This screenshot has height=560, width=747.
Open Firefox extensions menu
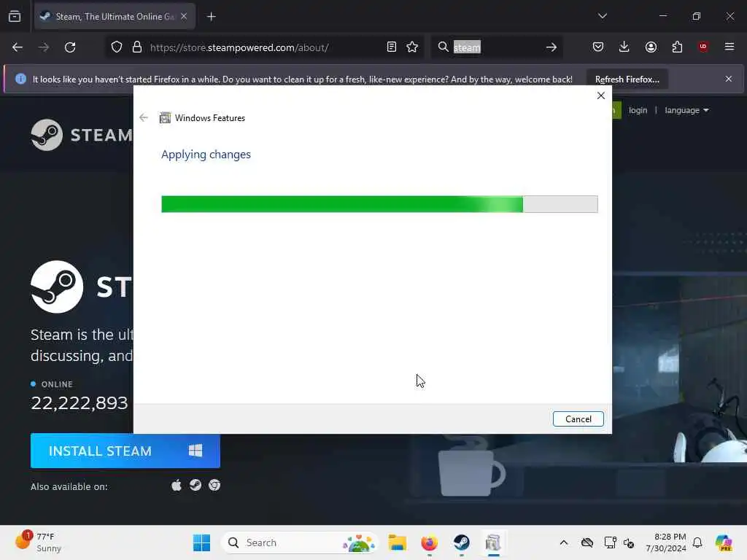coord(677,47)
